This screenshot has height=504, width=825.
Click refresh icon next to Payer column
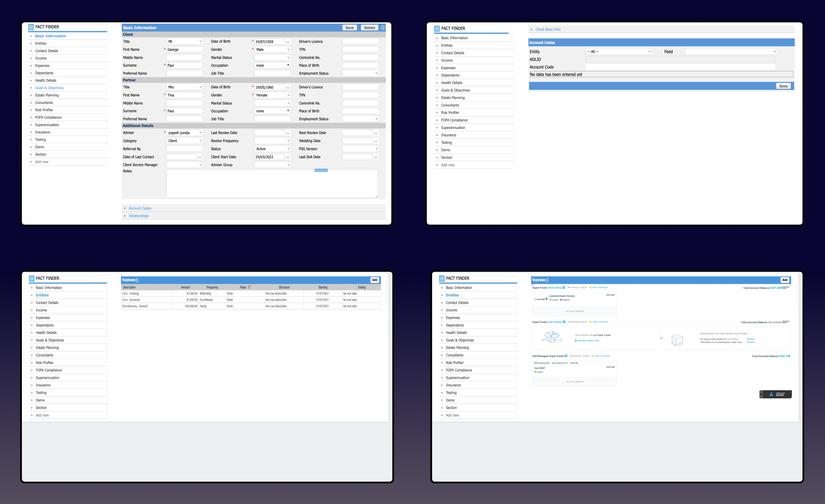point(249,287)
